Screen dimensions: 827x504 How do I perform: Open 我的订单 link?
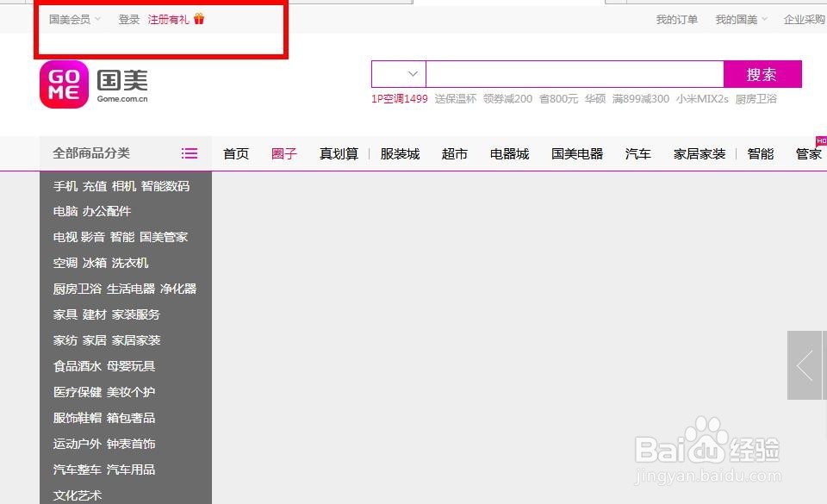tap(677, 20)
